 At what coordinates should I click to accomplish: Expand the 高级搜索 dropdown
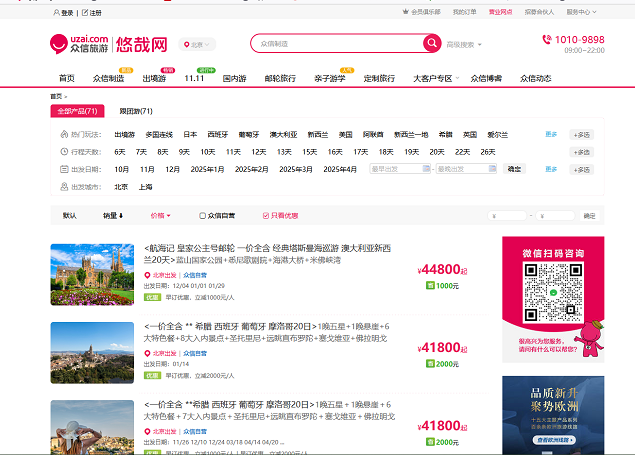click(x=464, y=44)
